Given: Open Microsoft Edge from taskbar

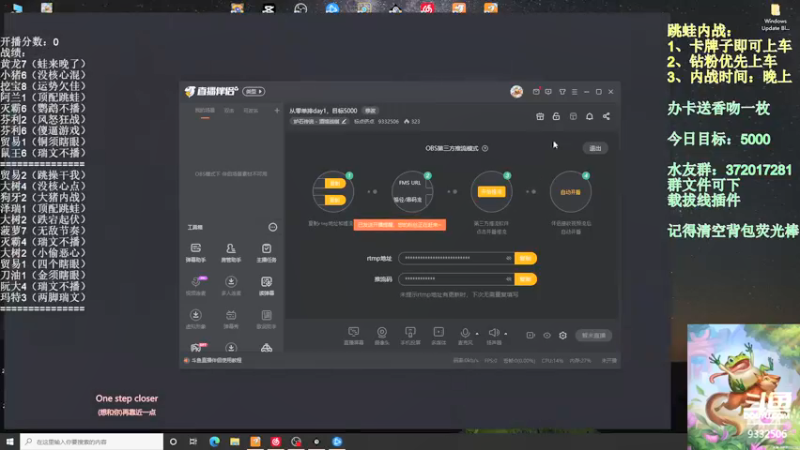Looking at the screenshot, I should (214, 441).
